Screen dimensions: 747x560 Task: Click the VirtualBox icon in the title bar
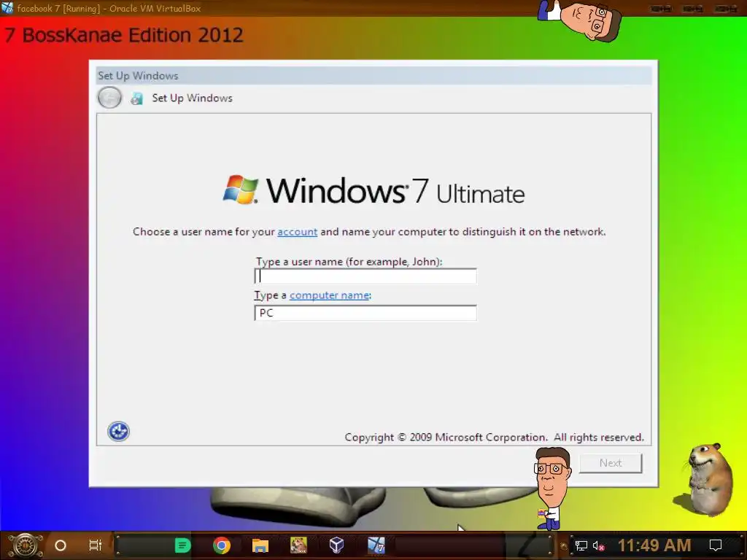point(7,7)
